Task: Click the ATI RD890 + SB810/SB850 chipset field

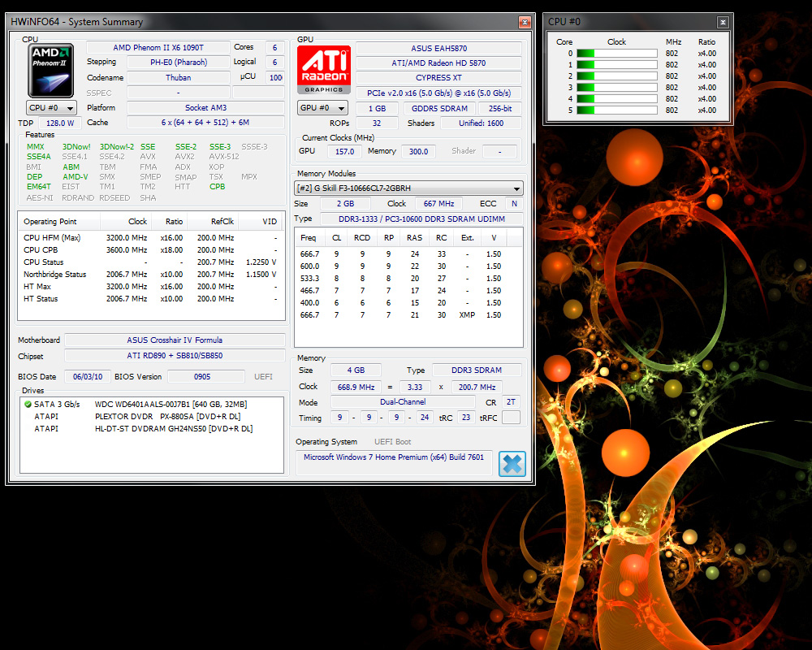Action: point(175,356)
